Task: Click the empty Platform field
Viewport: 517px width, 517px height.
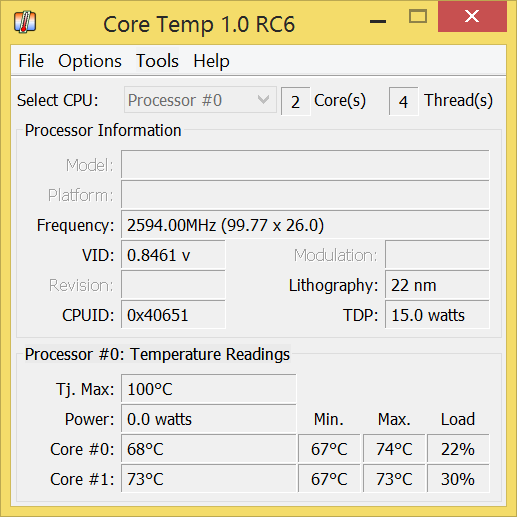Action: pos(305,194)
